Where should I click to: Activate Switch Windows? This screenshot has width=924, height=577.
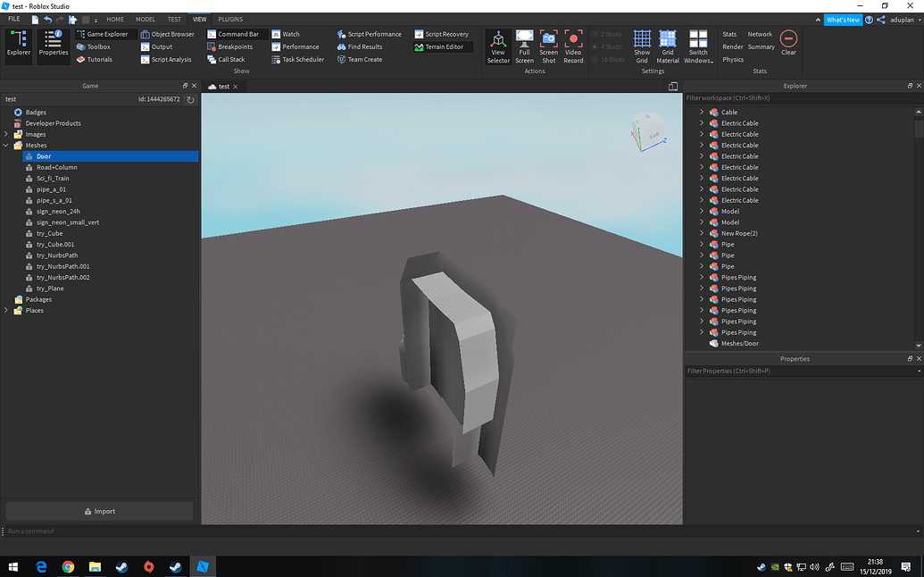coord(698,46)
